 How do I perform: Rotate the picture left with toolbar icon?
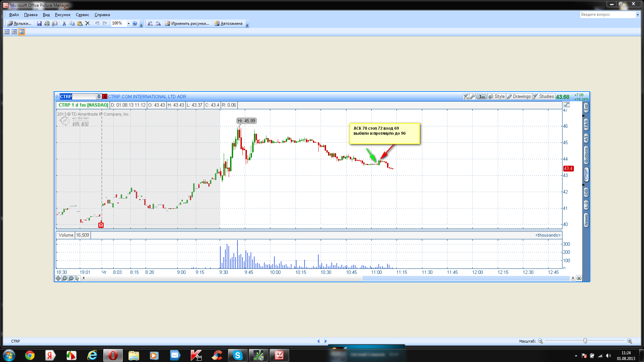[x=150, y=23]
